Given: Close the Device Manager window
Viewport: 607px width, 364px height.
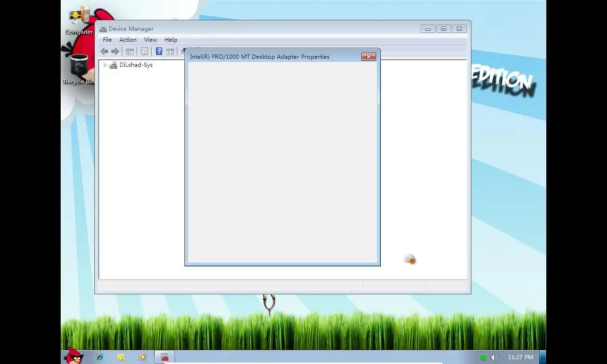Looking at the screenshot, I should [459, 29].
